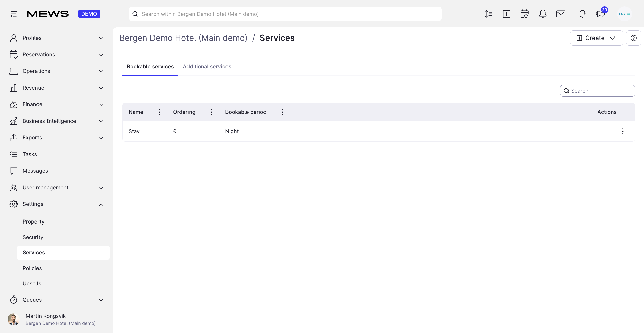Open the calendar with eye icon
644x333 pixels.
524,14
